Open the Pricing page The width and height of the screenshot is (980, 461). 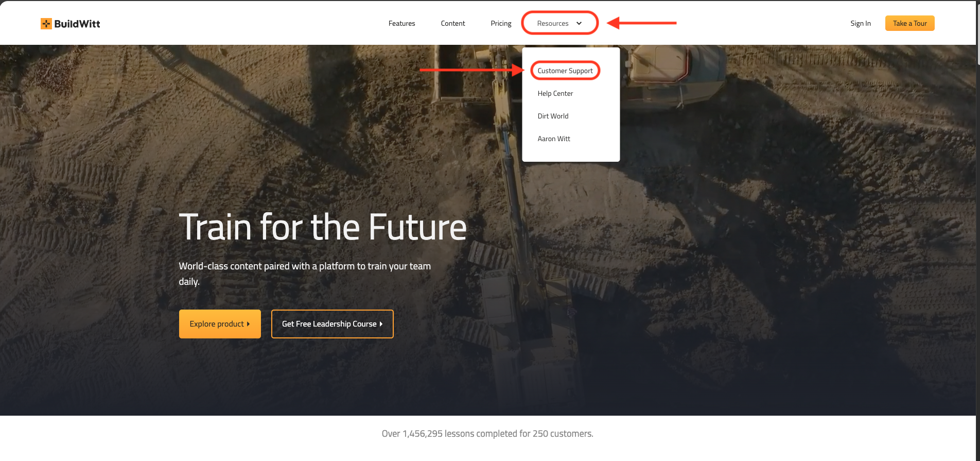[501, 23]
